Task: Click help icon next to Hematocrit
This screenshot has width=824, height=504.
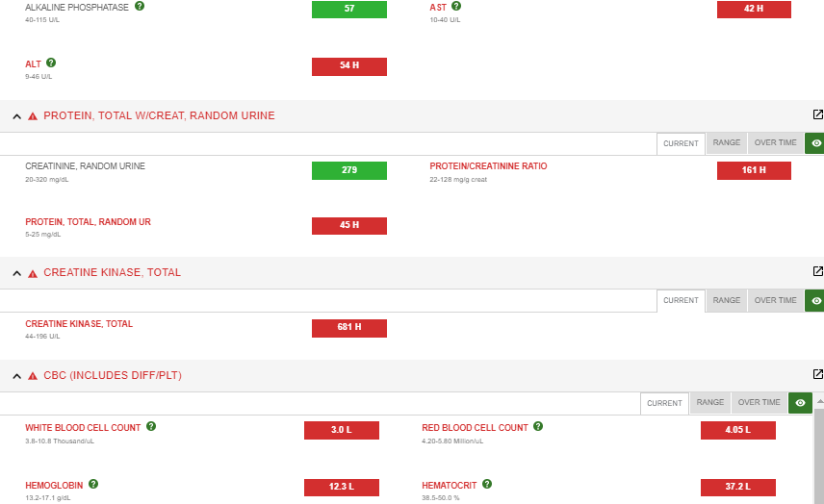Action: pyautogui.click(x=487, y=484)
